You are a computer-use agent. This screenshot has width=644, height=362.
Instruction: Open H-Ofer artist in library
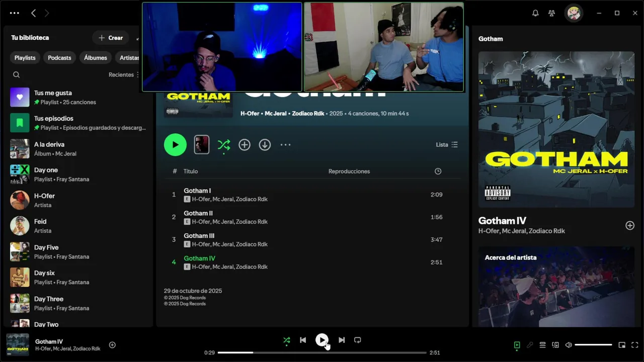click(x=78, y=200)
